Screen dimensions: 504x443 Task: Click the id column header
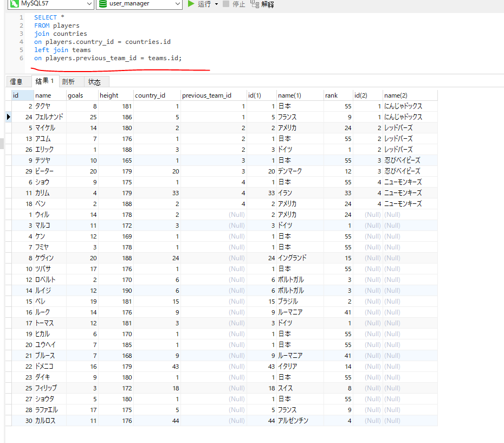(x=23, y=95)
